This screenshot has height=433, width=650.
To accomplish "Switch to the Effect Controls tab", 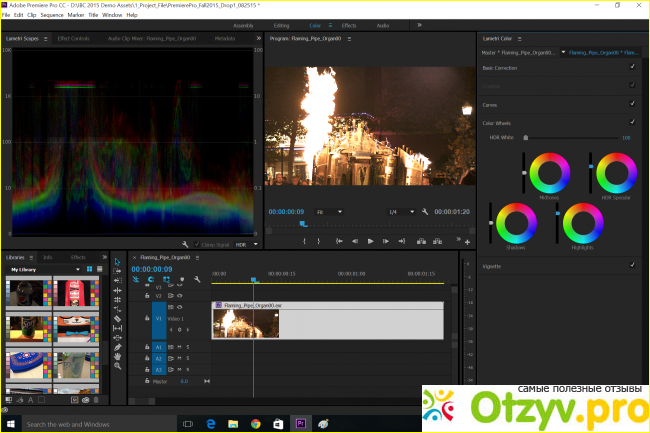I will coord(75,38).
